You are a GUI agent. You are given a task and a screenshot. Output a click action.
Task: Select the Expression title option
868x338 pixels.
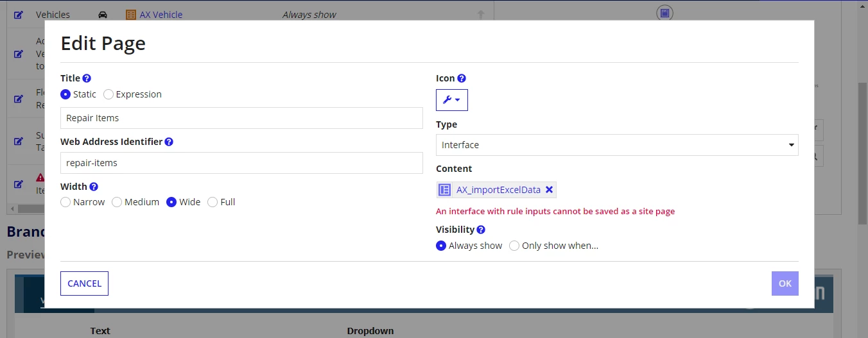click(108, 94)
